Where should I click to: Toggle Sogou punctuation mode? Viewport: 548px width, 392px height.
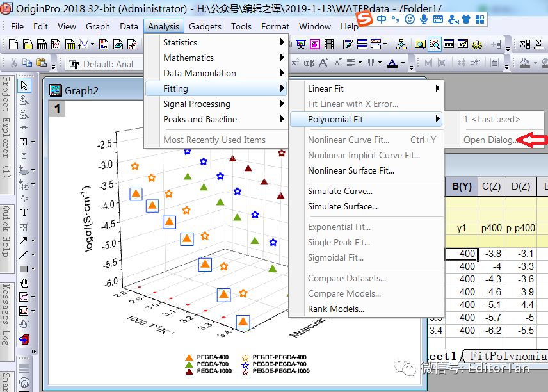pyautogui.click(x=396, y=19)
